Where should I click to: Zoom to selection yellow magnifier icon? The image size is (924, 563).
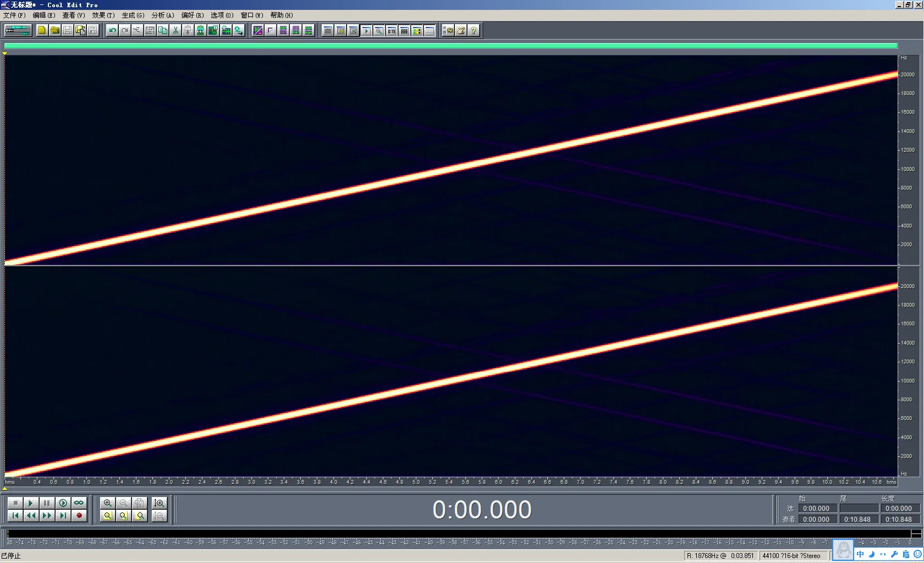(108, 515)
